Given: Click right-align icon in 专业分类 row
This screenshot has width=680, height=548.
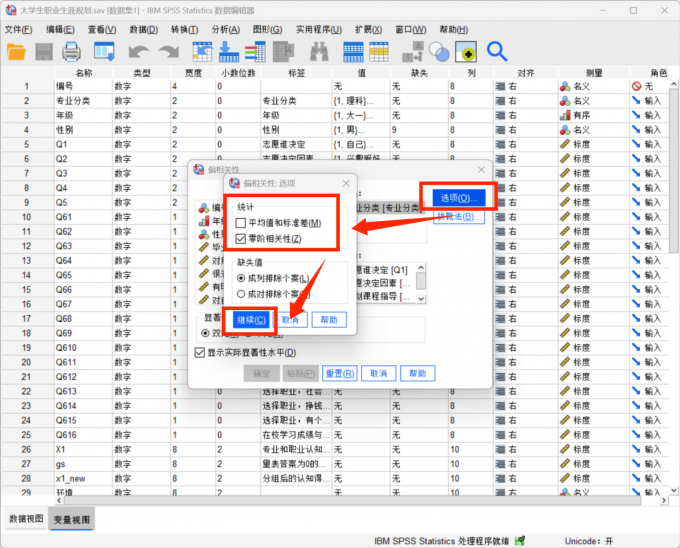Looking at the screenshot, I should coord(500,101).
